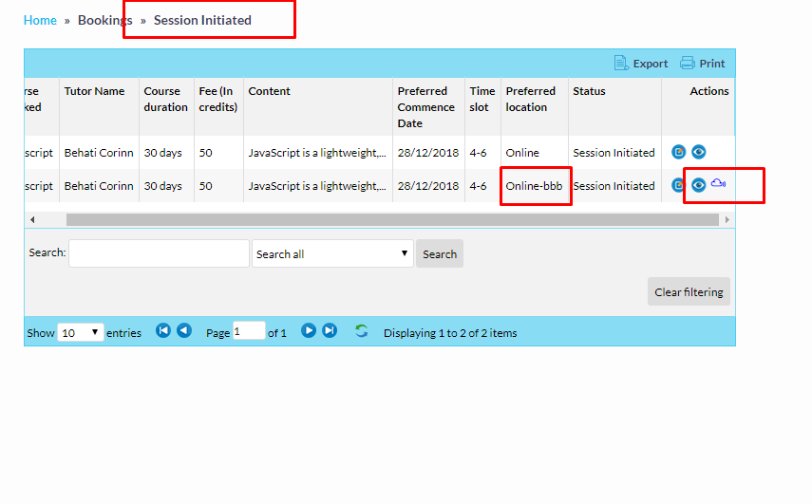812x504 pixels.
Task: Open the entries-per-page dropdown showing 10
Action: (x=81, y=332)
